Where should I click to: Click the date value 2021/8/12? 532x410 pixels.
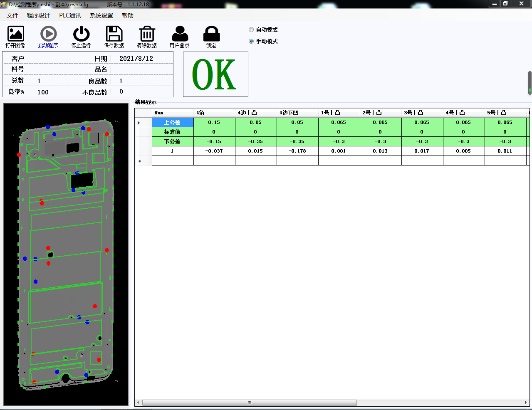136,59
